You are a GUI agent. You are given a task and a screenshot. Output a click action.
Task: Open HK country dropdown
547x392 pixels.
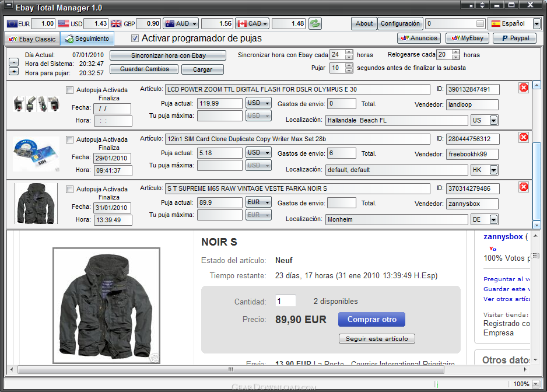493,170
